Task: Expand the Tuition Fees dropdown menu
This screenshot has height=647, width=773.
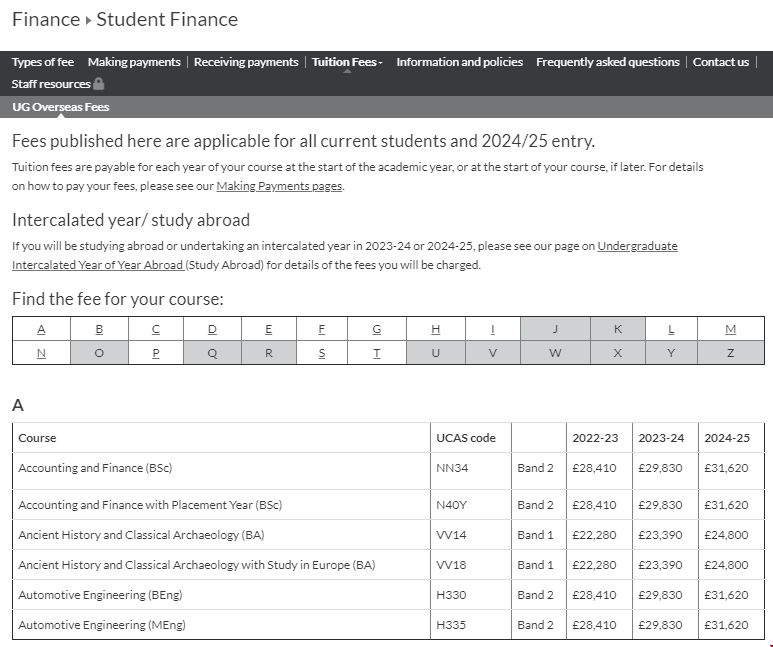Action: [x=347, y=62]
